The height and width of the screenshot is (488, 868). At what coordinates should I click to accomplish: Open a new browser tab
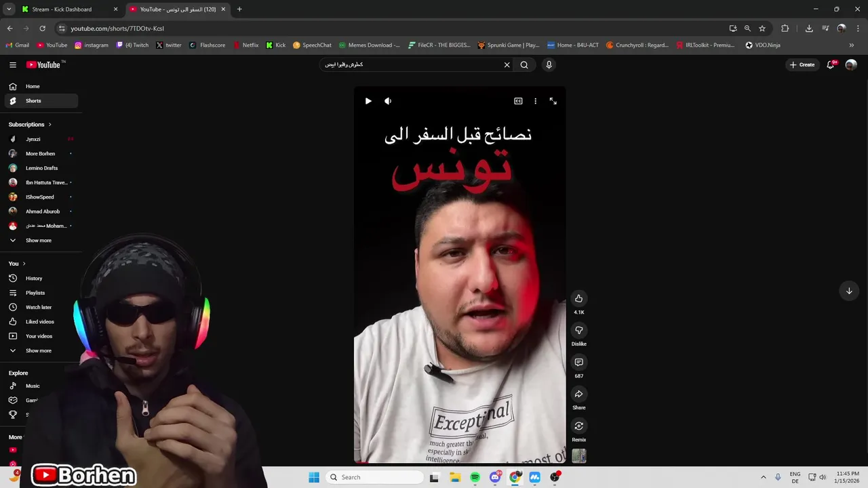[239, 9]
